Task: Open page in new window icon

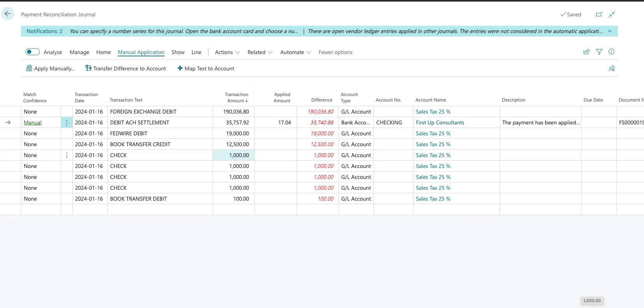Action: point(599,14)
